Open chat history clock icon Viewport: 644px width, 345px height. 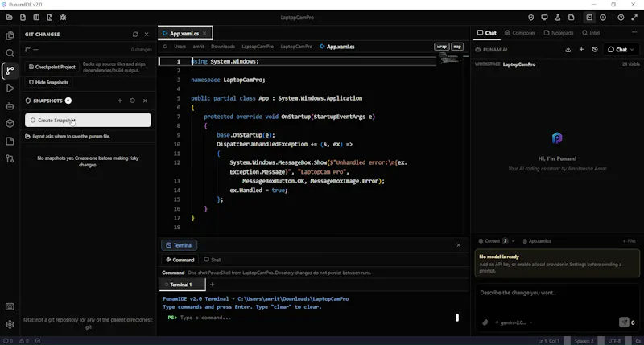(595, 50)
